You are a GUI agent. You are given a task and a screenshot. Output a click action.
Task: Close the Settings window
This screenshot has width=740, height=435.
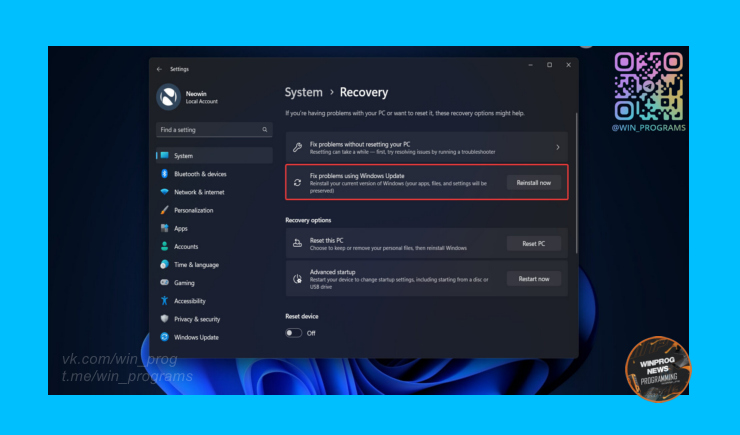[x=568, y=65]
